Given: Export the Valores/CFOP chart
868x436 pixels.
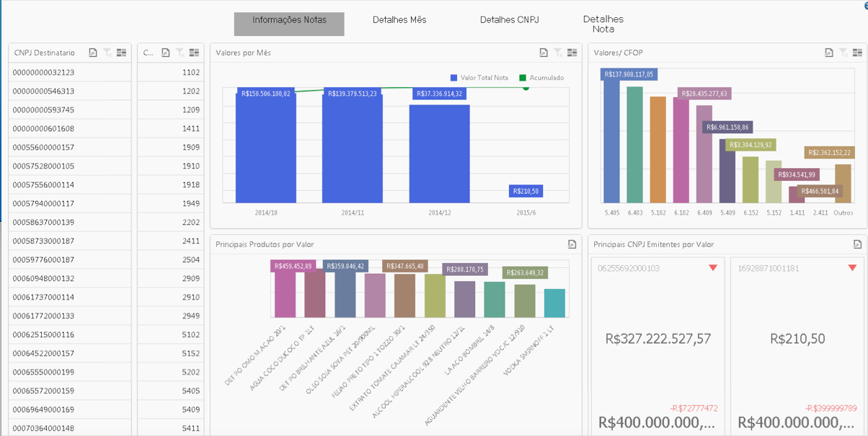Looking at the screenshot, I should pyautogui.click(x=828, y=52).
